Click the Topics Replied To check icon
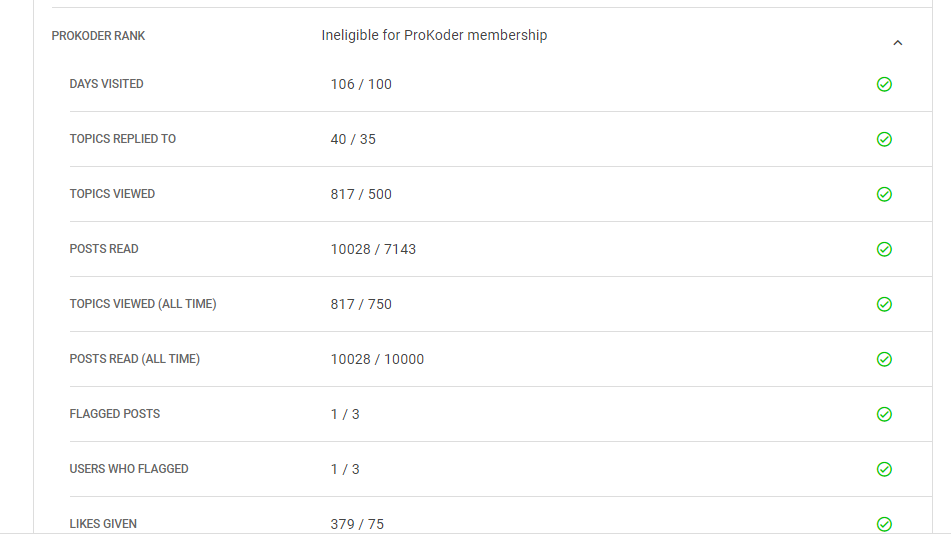 (x=884, y=139)
